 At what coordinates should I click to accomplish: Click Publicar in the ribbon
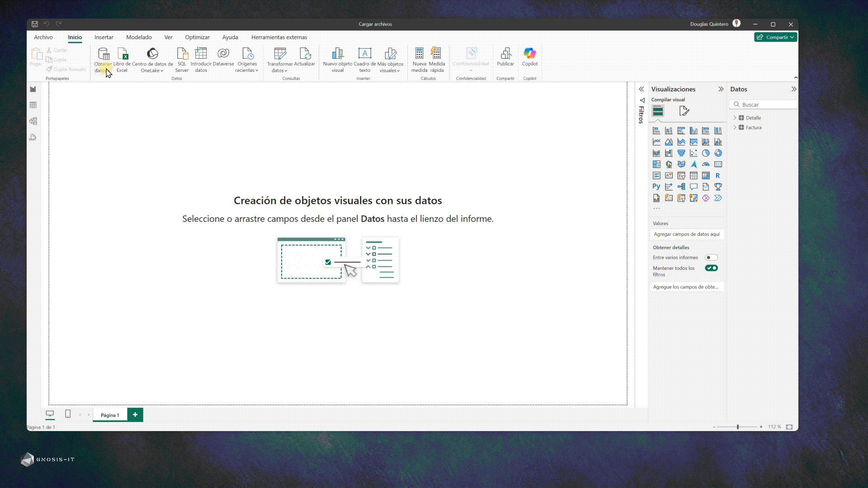[505, 57]
